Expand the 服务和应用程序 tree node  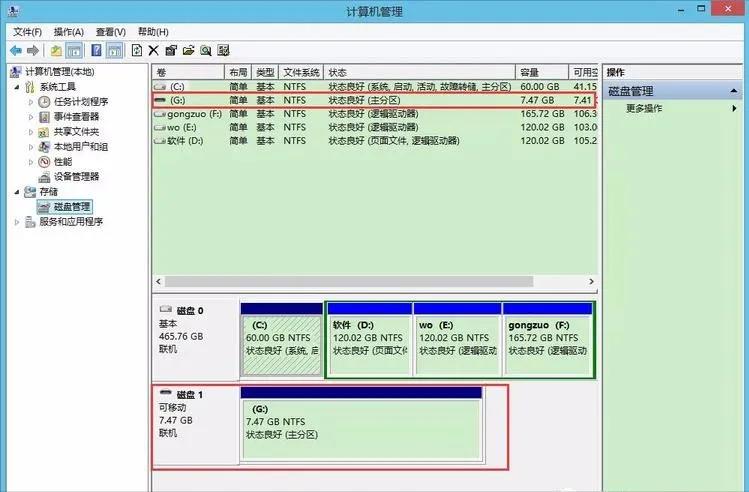[17, 222]
